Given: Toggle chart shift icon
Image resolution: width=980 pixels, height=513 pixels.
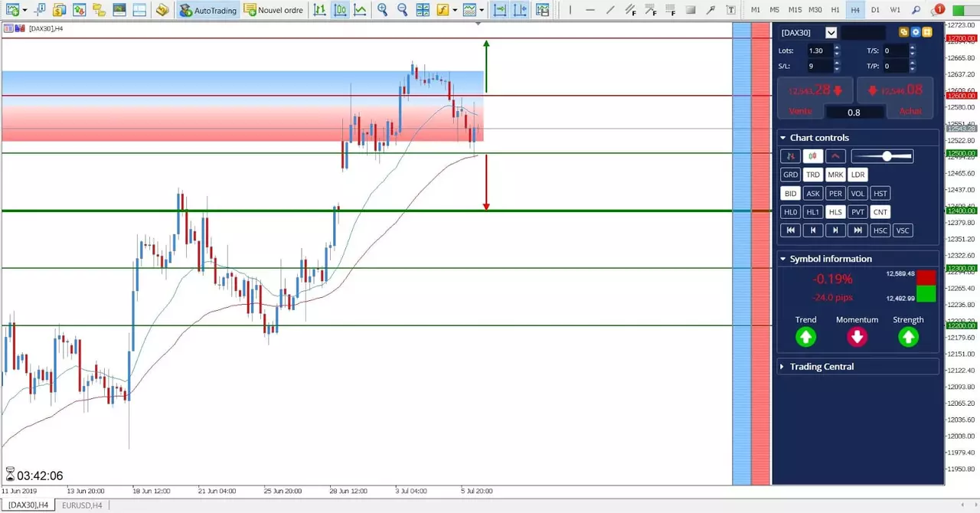Looking at the screenshot, I should 521,10.
